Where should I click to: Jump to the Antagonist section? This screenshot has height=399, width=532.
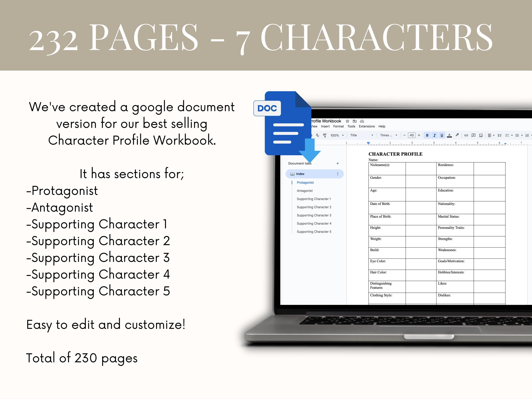pos(305,191)
